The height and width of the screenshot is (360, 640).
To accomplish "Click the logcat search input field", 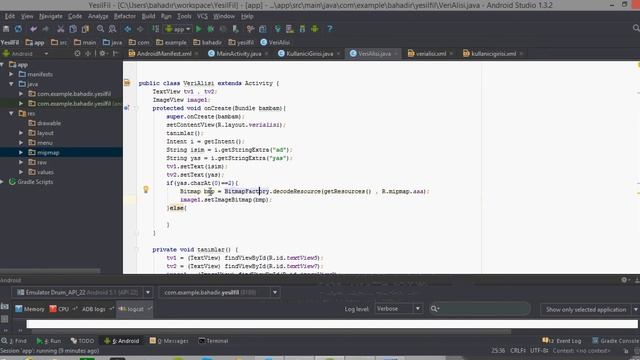I will pos(480,309).
